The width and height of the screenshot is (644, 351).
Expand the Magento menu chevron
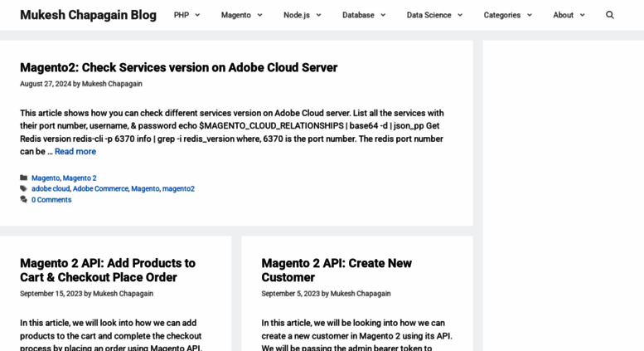pos(259,15)
